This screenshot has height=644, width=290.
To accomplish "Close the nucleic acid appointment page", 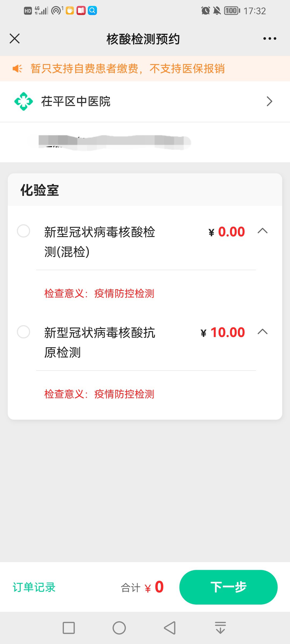I will click(x=15, y=39).
